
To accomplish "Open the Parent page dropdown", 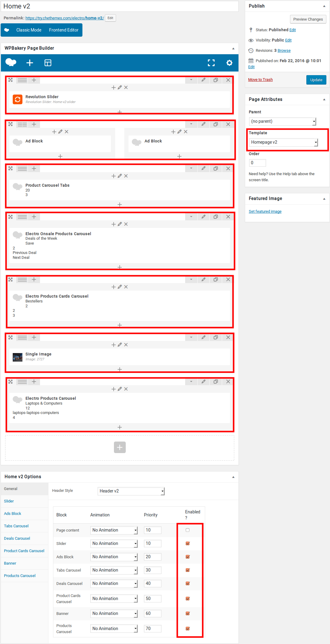I will (282, 121).
